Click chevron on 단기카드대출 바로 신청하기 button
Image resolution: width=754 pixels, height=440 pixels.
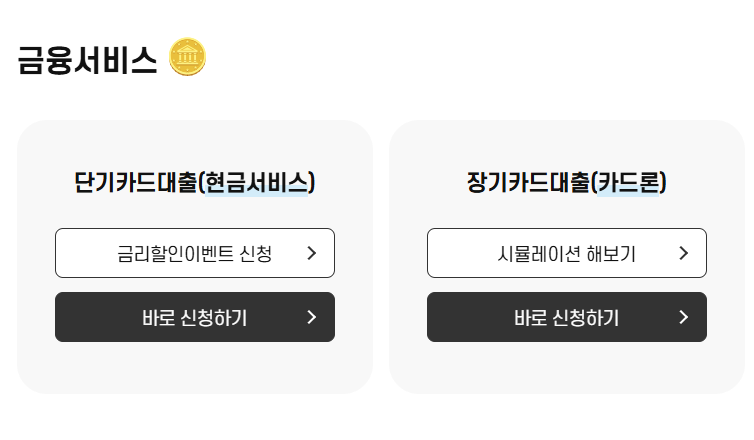coord(312,317)
